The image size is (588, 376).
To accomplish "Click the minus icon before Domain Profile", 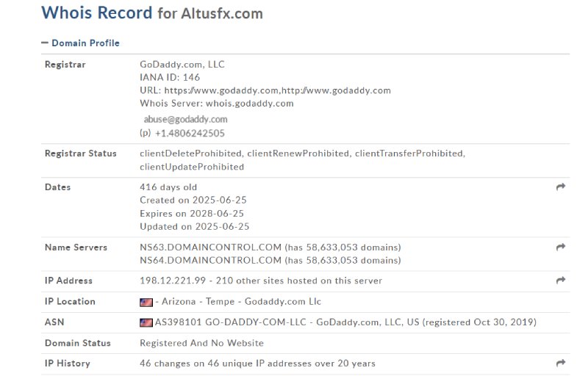I will [x=45, y=43].
